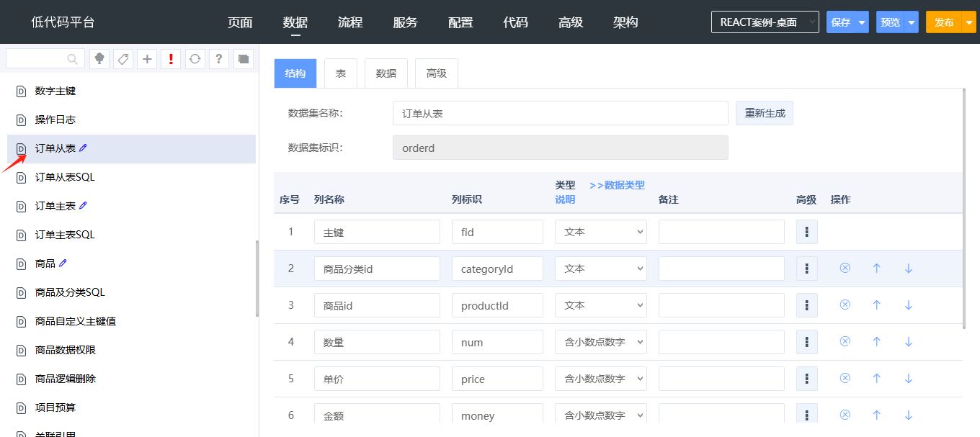Open the type dropdown for 主键 row

point(601,232)
